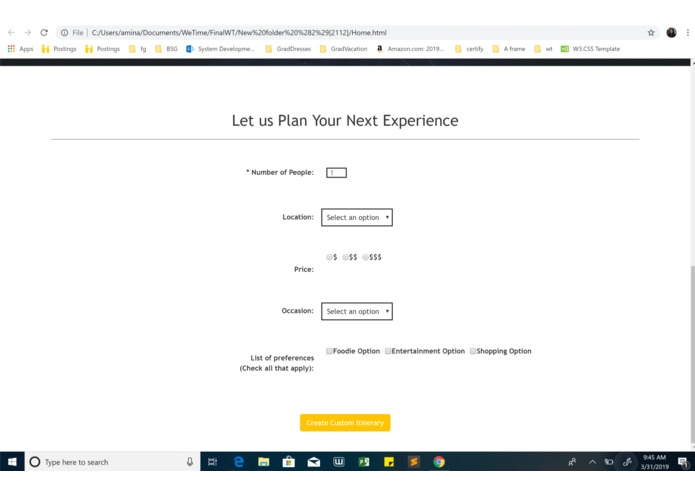The image size is (695, 494).
Task: Click the Number of People input field
Action: tap(336, 173)
